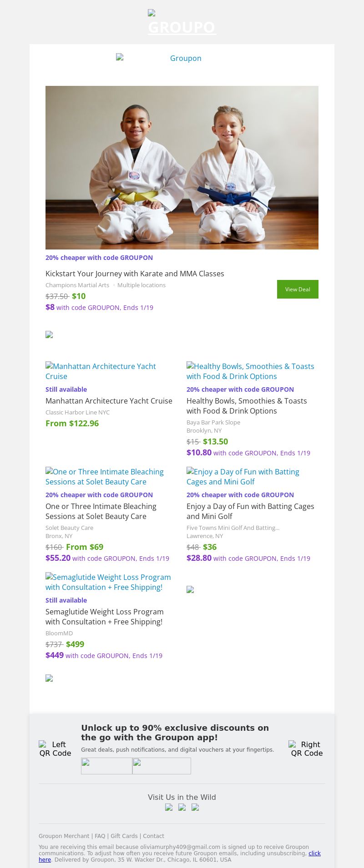The width and height of the screenshot is (364, 868).
Task: Open Manhattan Architecture Yacht Cruise image link
Action: click(101, 371)
